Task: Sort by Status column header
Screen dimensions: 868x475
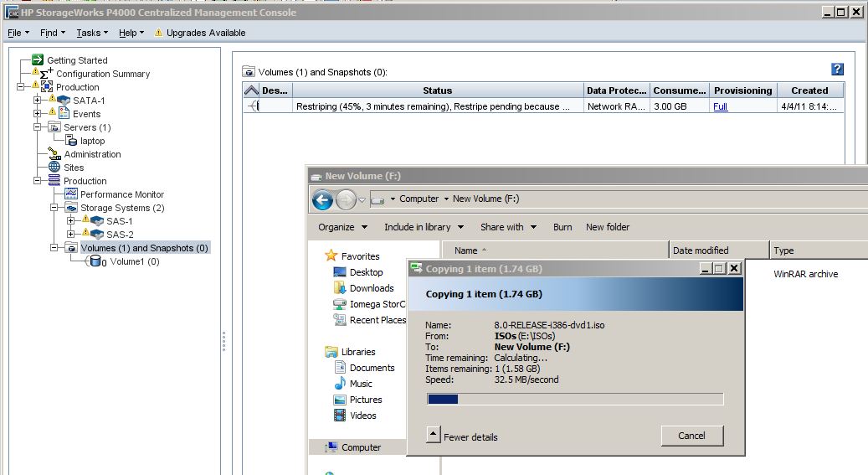Action: pyautogui.click(x=437, y=90)
